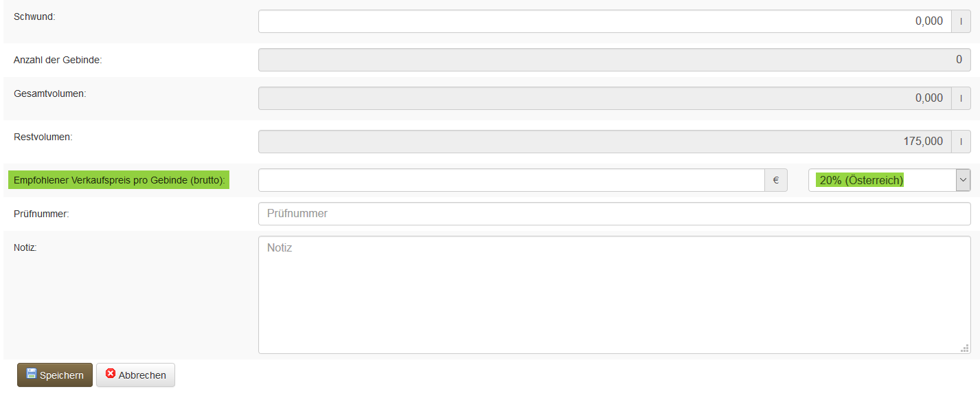
Task: Click the disabled Anzahl der Gebinde field
Action: click(614, 60)
